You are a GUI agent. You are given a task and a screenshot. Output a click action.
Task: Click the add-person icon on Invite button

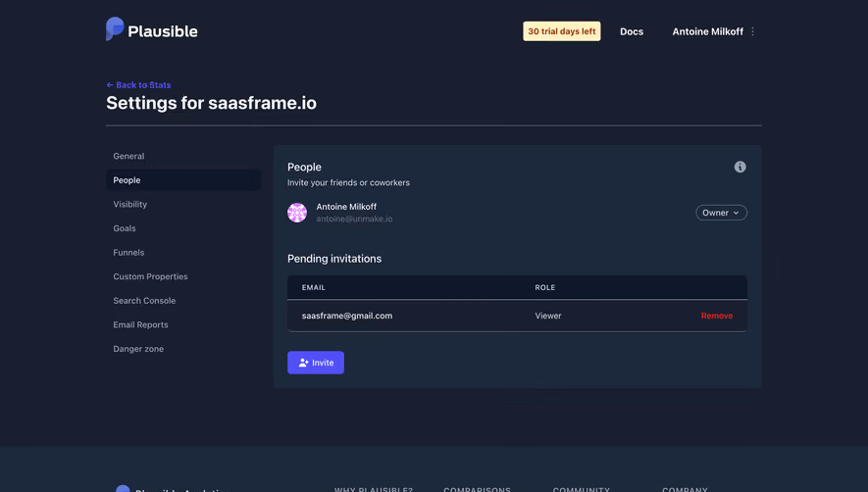pos(303,363)
